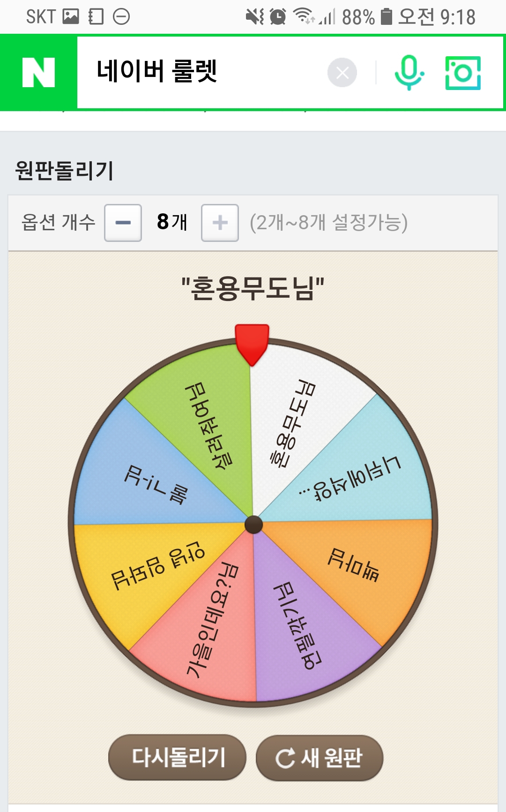Viewport: 506px width, 812px height.
Task: Tap the wheel's center hub dot
Action: tap(253, 524)
